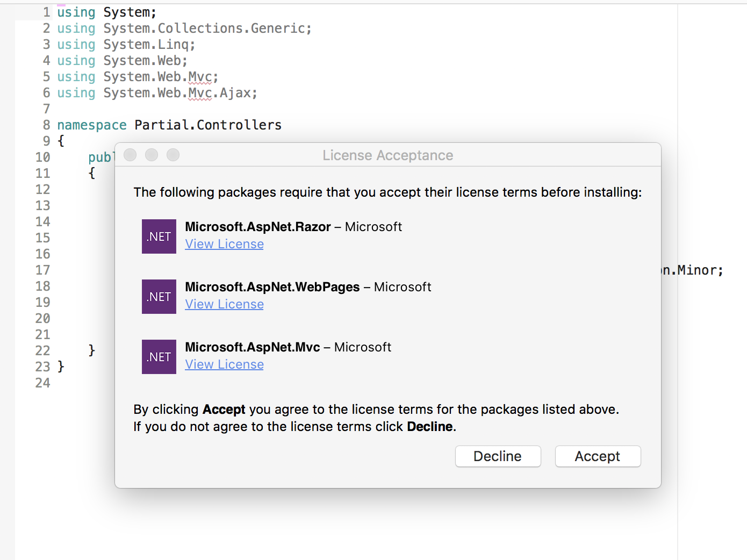Click line number 7 in the gutter

pyautogui.click(x=47, y=109)
